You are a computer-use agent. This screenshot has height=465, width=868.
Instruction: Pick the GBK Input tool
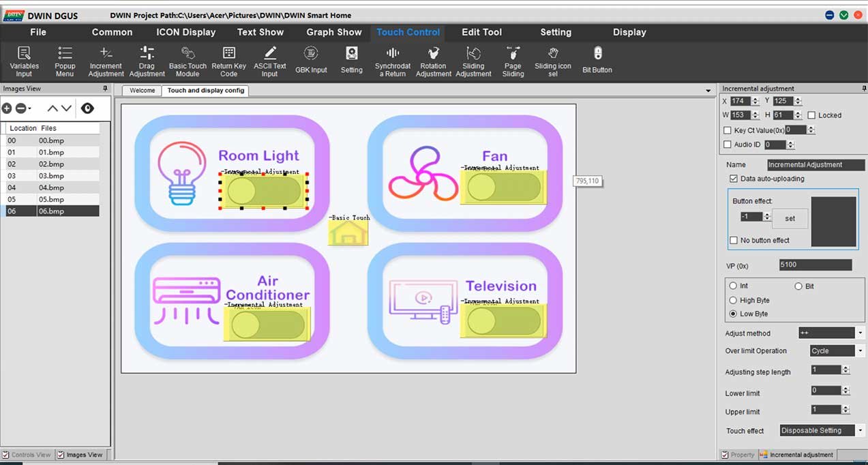311,60
